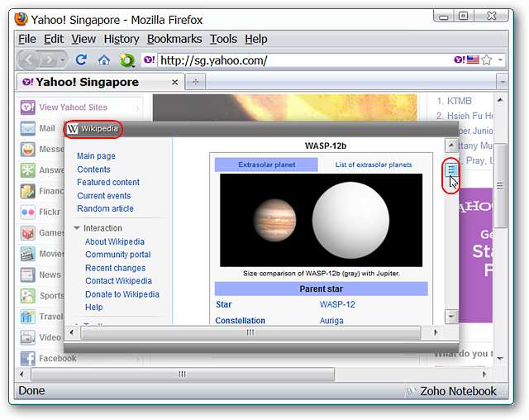Click the Reload page icon

pyautogui.click(x=81, y=60)
